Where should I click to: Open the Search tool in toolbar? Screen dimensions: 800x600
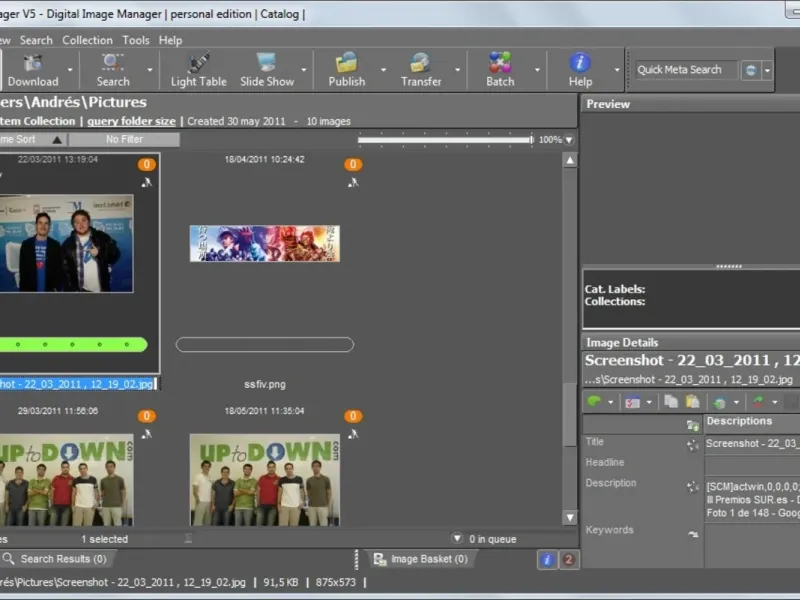click(113, 70)
